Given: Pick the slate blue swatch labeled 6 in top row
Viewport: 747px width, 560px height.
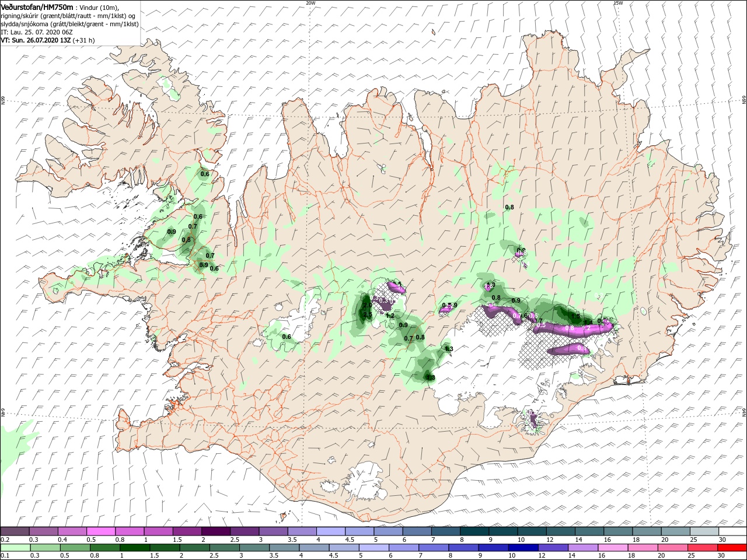Looking at the screenshot, I should (x=416, y=531).
